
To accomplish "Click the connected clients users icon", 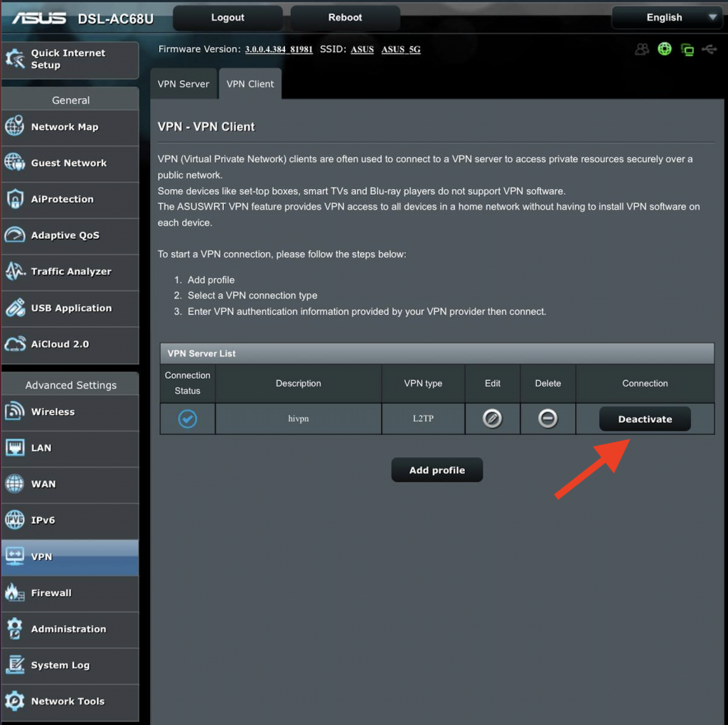I will 643,49.
